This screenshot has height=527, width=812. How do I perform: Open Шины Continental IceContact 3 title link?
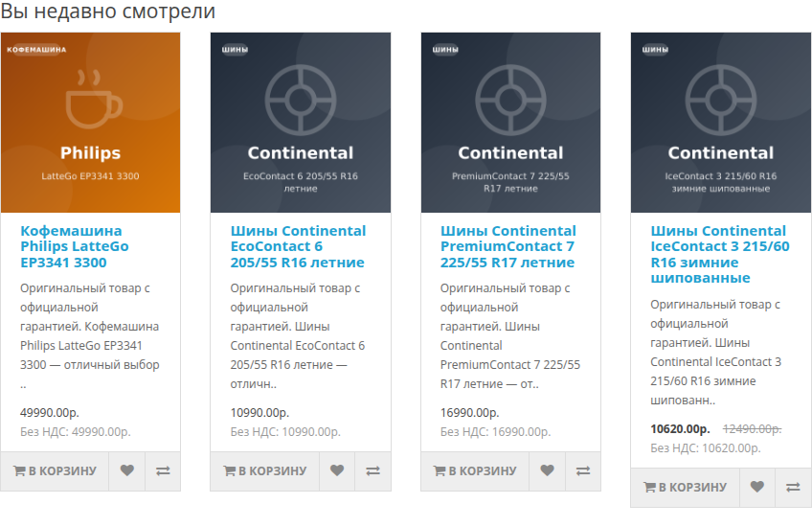[720, 255]
